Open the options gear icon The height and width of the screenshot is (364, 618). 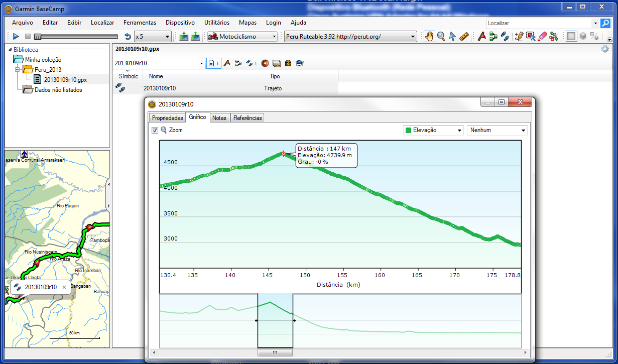[605, 49]
